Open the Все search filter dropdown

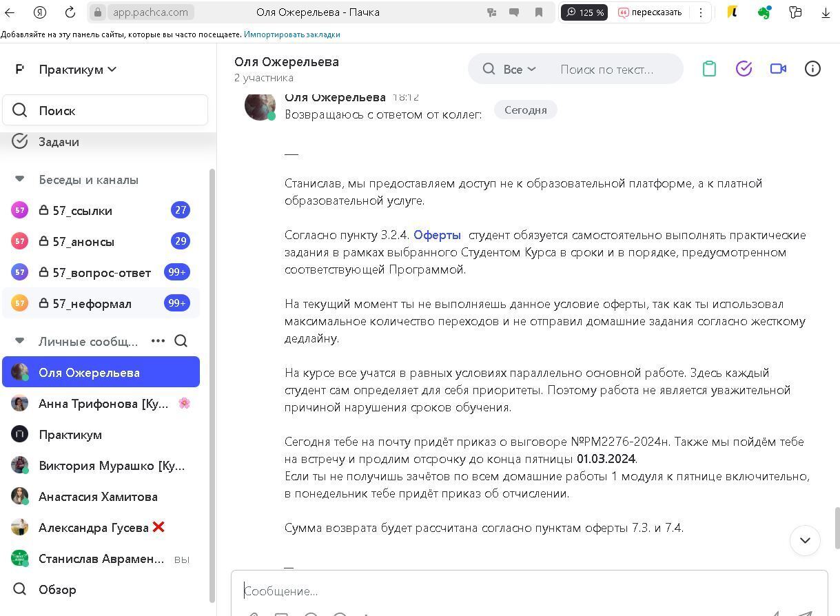tap(518, 69)
